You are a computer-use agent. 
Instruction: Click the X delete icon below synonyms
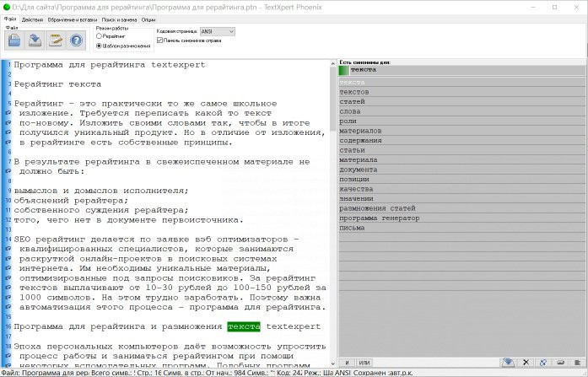click(x=526, y=362)
